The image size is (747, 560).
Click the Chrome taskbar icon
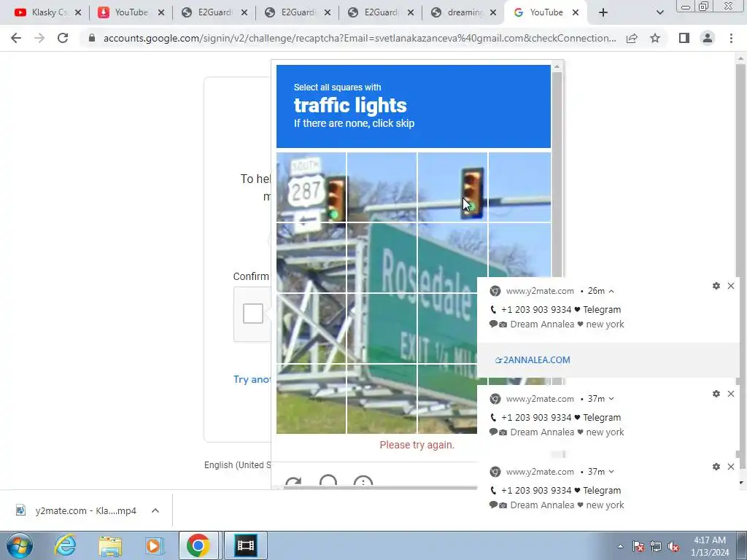(x=198, y=545)
